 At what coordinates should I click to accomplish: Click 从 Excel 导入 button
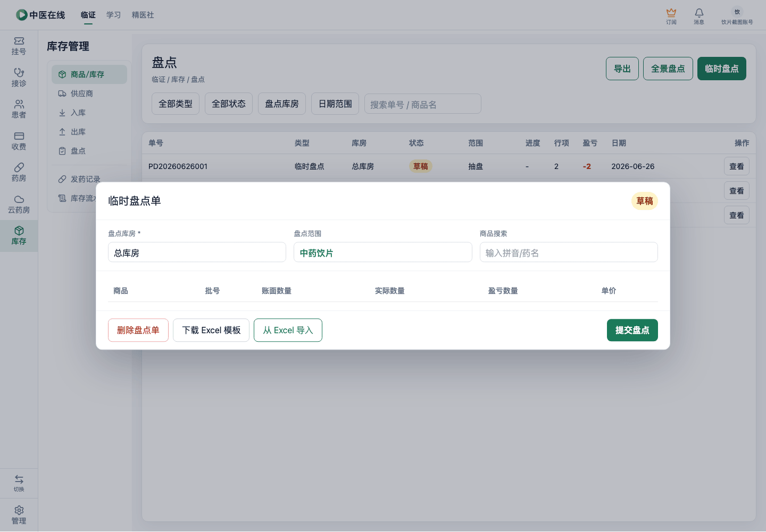[x=288, y=330]
